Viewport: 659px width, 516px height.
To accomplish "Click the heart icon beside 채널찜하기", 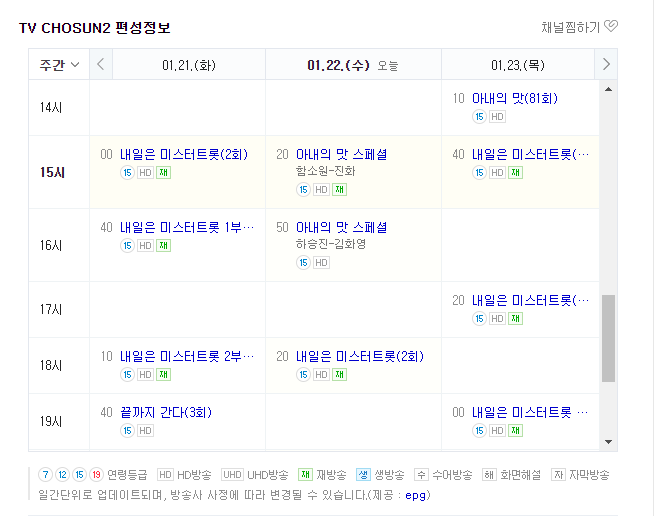I will point(611,26).
